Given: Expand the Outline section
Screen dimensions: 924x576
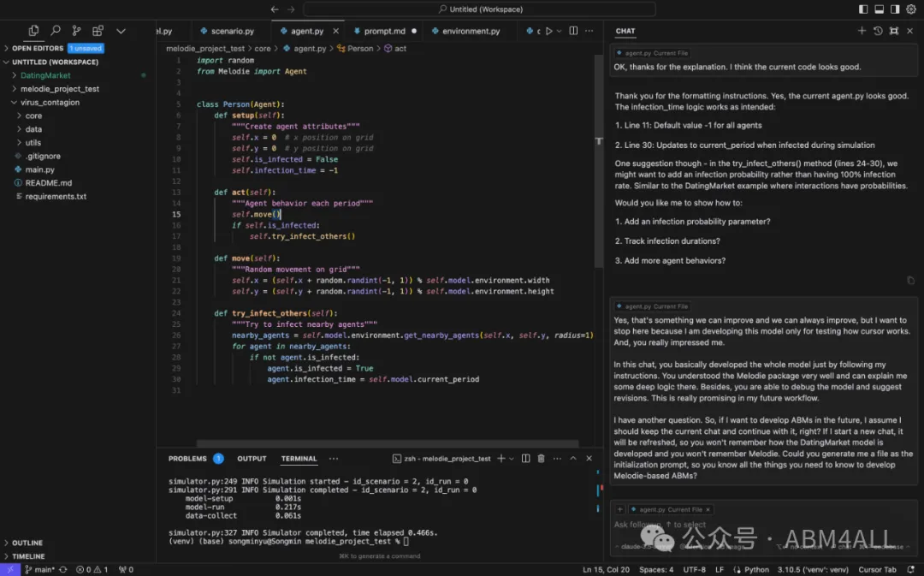Looking at the screenshot, I should coord(27,543).
